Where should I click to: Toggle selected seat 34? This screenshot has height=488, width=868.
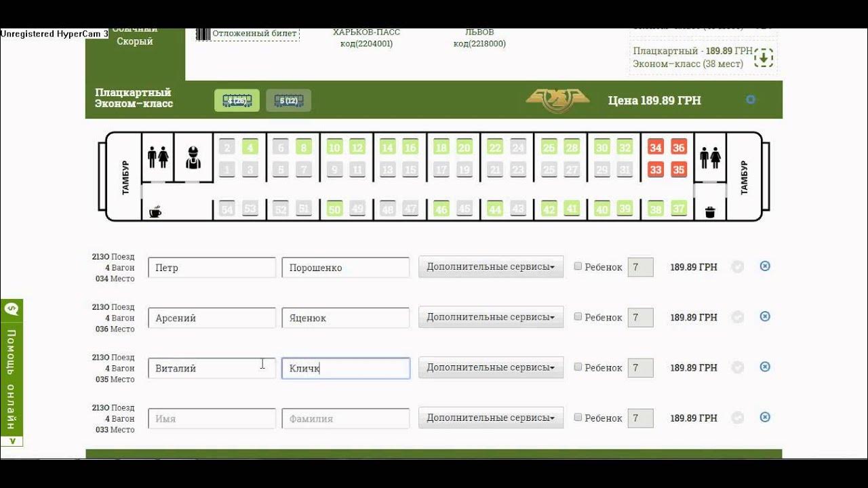(656, 148)
